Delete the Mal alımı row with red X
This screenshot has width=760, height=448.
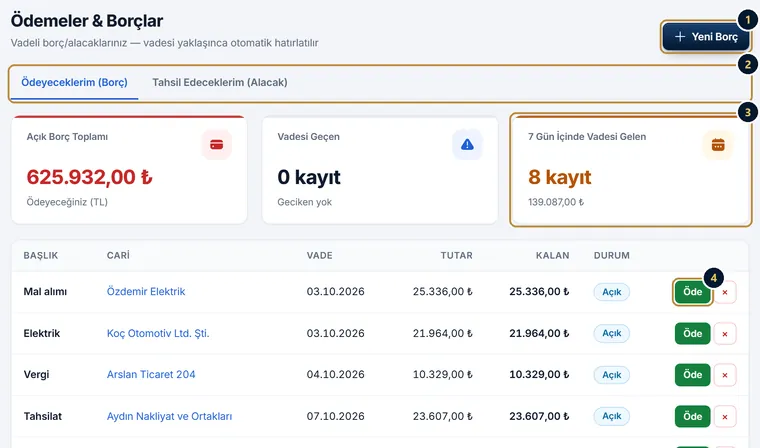tap(725, 292)
